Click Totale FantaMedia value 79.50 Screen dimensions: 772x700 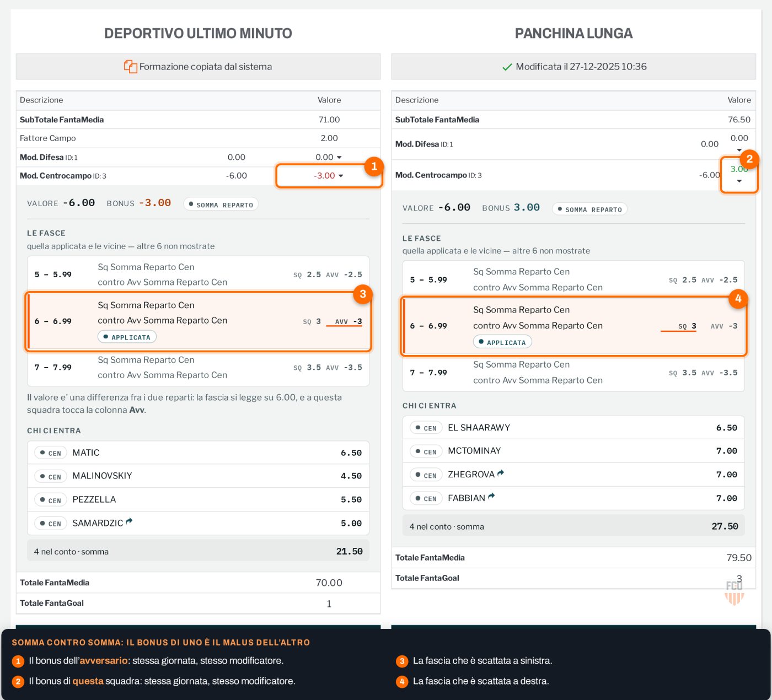tap(739, 558)
